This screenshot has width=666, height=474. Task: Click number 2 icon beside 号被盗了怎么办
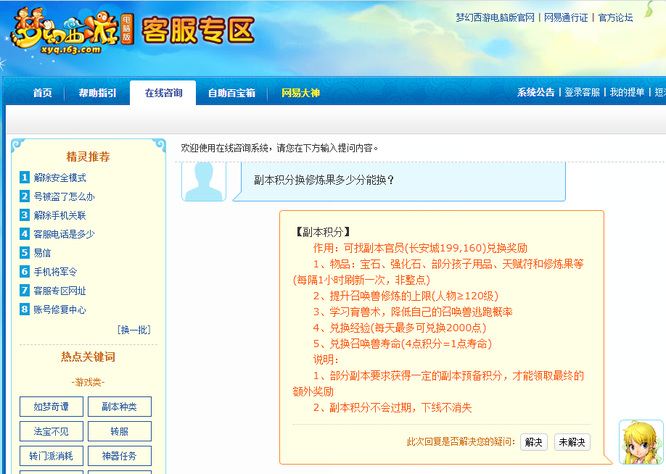click(x=25, y=196)
